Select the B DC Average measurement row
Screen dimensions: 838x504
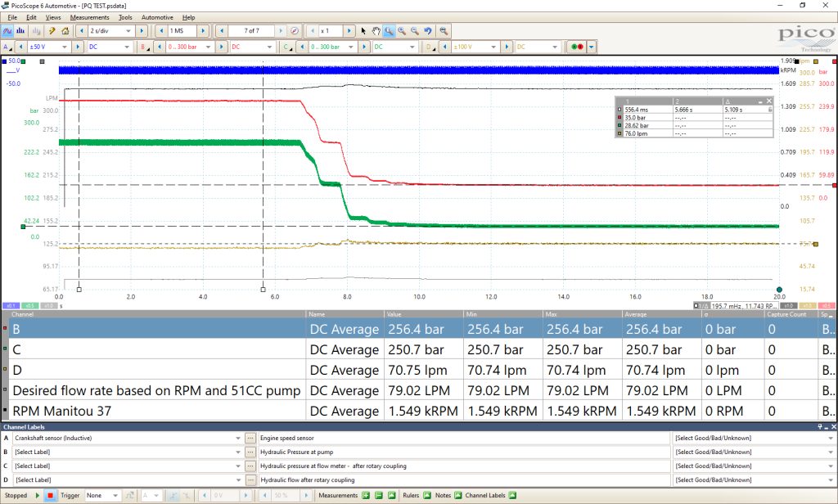pyautogui.click(x=420, y=329)
